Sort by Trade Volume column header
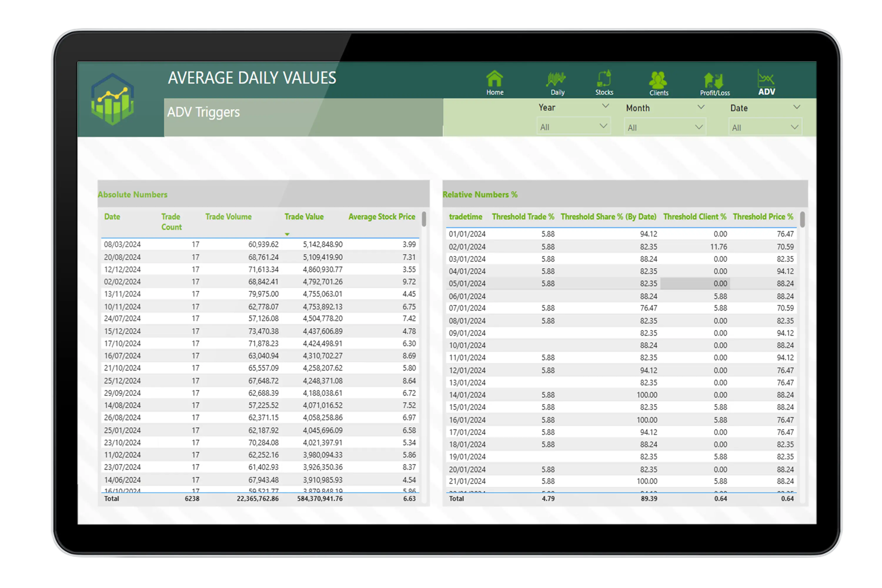The image size is (882, 588). point(228,217)
